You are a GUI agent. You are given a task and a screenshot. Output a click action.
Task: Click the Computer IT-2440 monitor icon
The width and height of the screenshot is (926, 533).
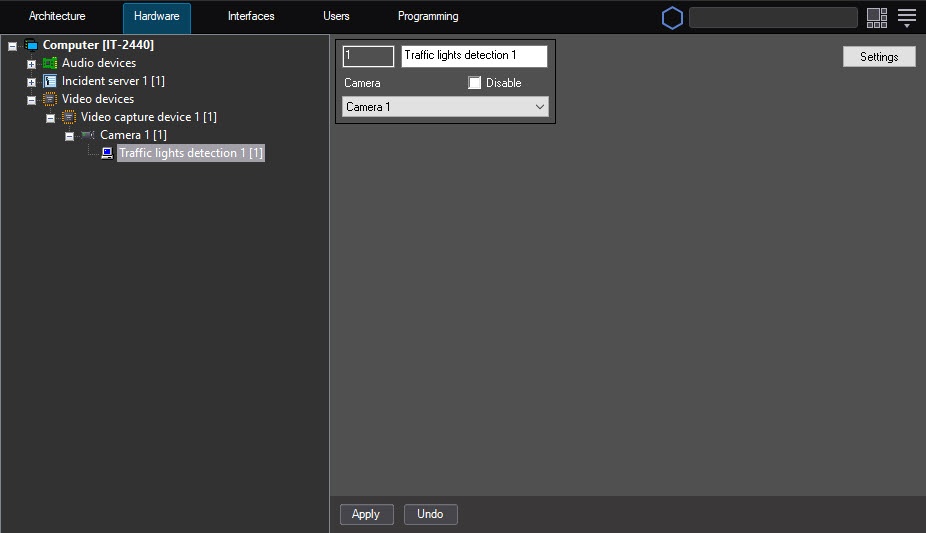tap(31, 45)
